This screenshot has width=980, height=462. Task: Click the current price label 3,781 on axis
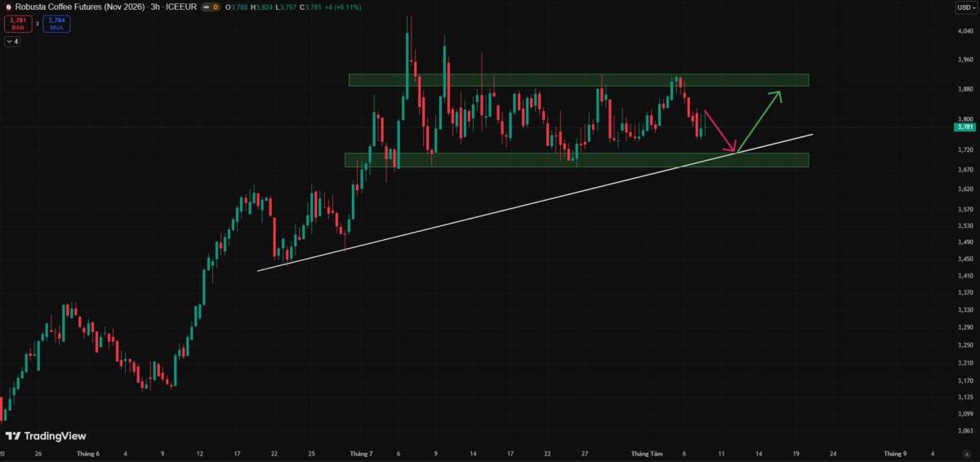click(x=964, y=127)
